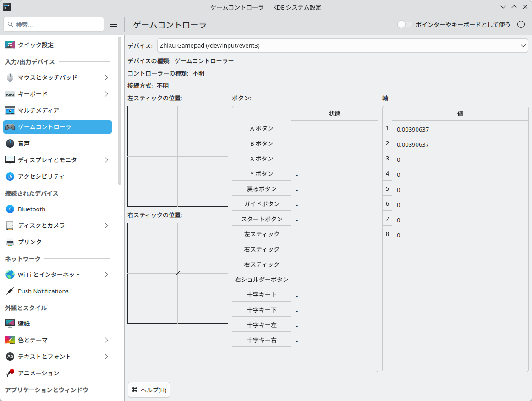Click the game controller icon in sidebar
This screenshot has width=532, height=401.
tap(10, 127)
